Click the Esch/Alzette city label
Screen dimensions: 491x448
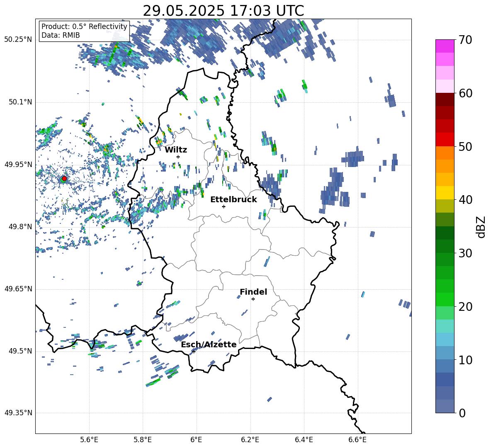[x=209, y=344]
